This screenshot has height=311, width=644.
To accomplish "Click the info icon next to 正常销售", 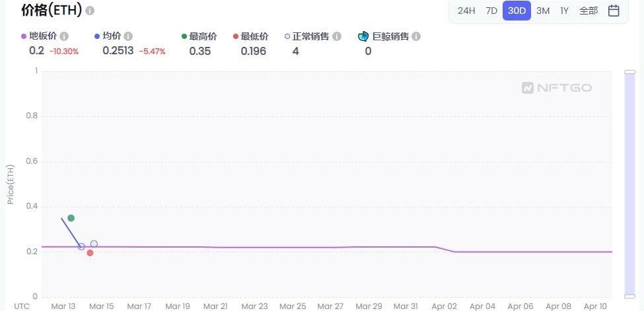I will [337, 36].
